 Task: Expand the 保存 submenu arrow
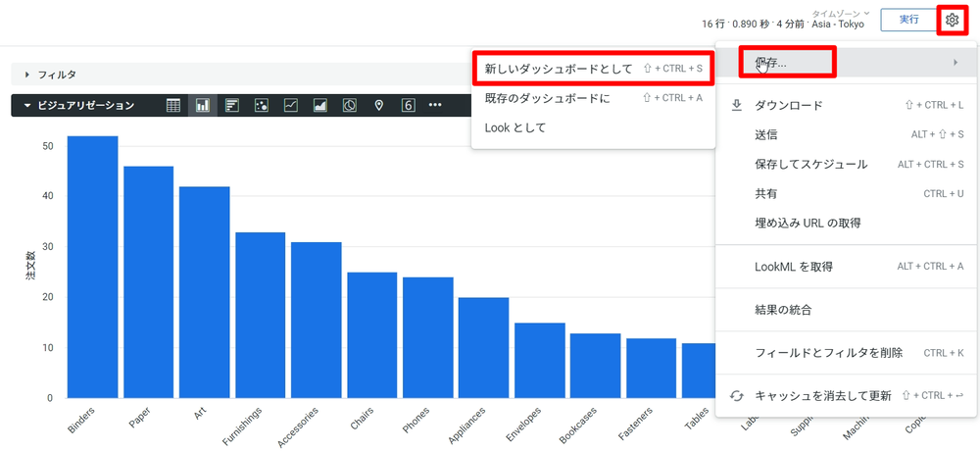coord(955,62)
